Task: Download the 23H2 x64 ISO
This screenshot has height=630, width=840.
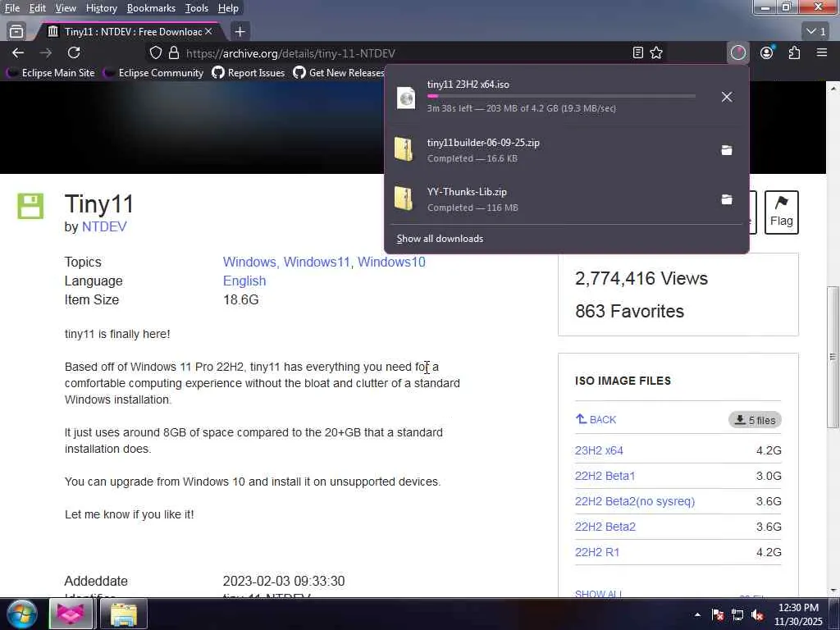Action: (599, 450)
